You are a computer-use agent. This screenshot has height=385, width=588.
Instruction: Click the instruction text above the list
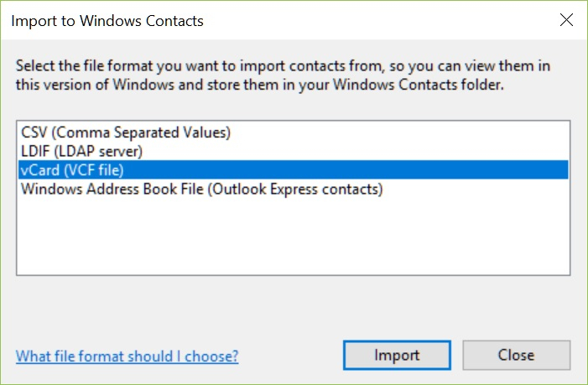click(285, 66)
